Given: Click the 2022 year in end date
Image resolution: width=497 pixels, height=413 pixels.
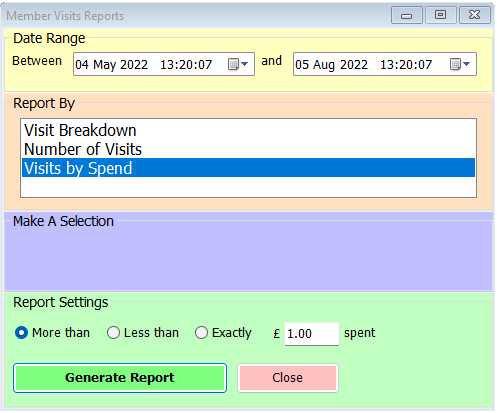Looking at the screenshot, I should pos(354,64).
